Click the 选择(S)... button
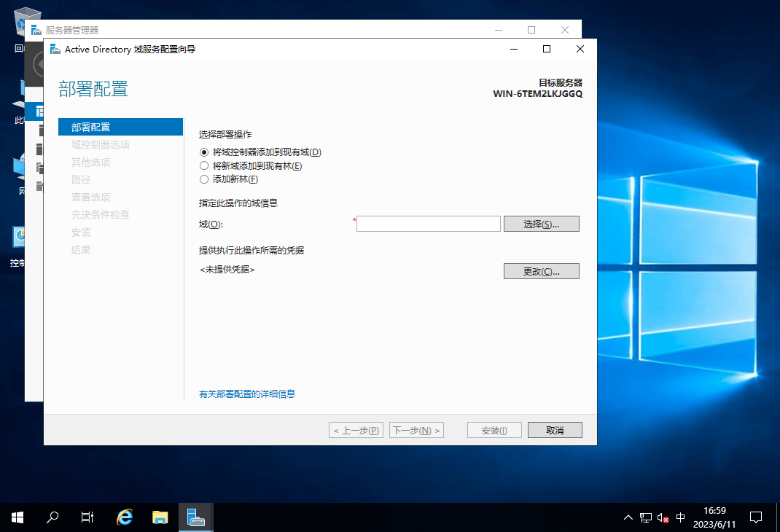 click(x=541, y=224)
